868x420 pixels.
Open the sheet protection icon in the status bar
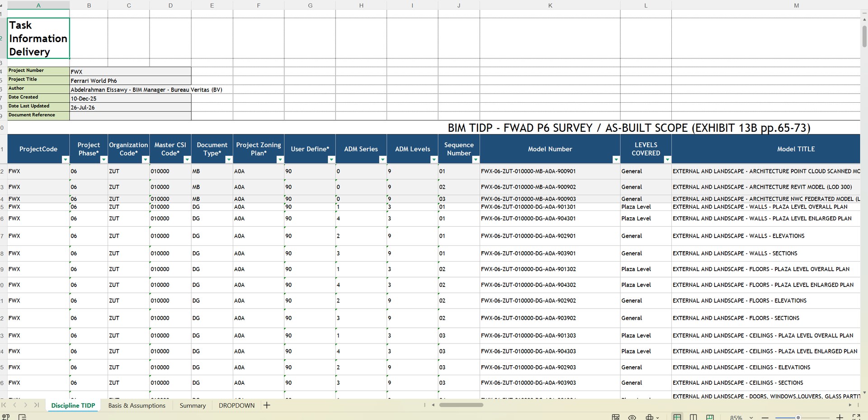tap(616, 417)
